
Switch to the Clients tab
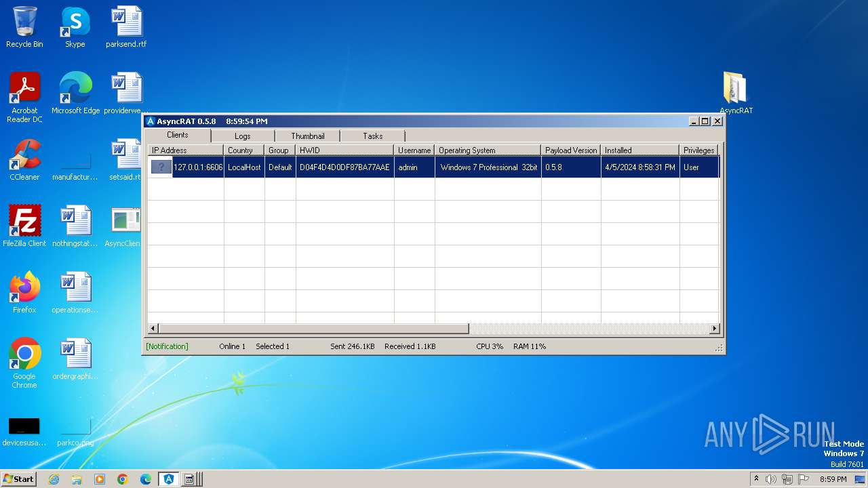point(178,135)
